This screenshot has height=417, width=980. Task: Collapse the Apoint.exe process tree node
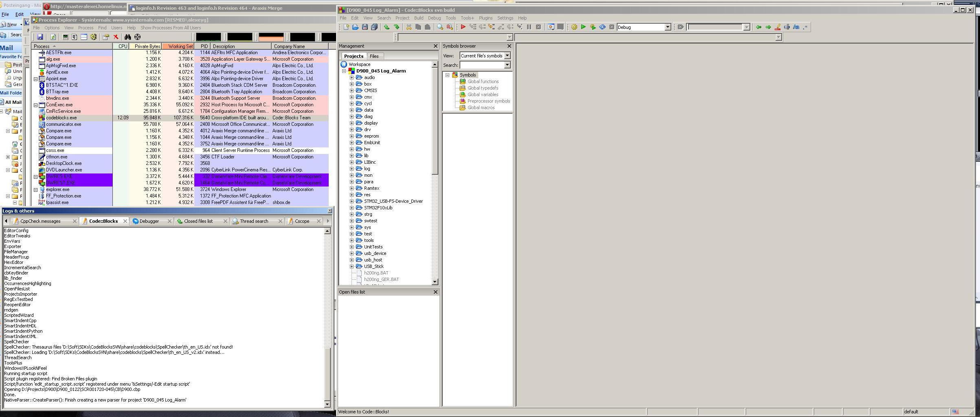click(x=35, y=79)
